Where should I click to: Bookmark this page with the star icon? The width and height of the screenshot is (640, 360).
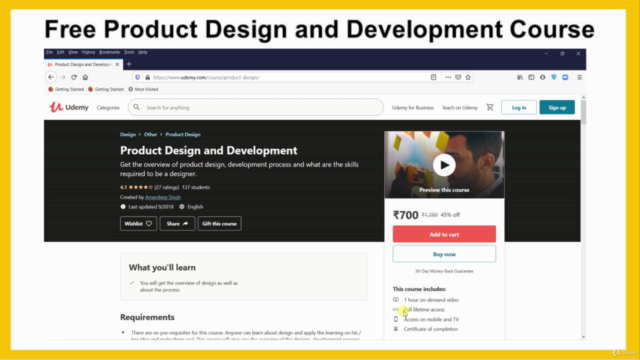point(468,77)
